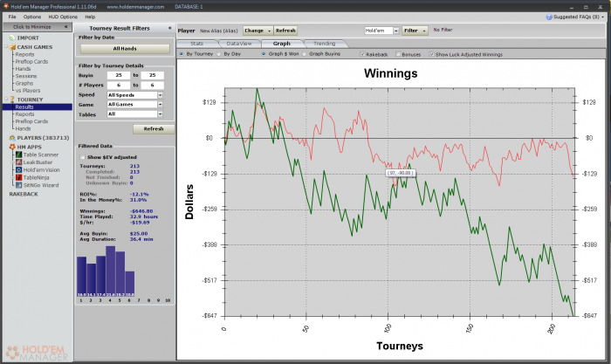The width and height of the screenshot is (611, 364).
Task: Open Hold'em Vision app icon
Action: tap(18, 170)
